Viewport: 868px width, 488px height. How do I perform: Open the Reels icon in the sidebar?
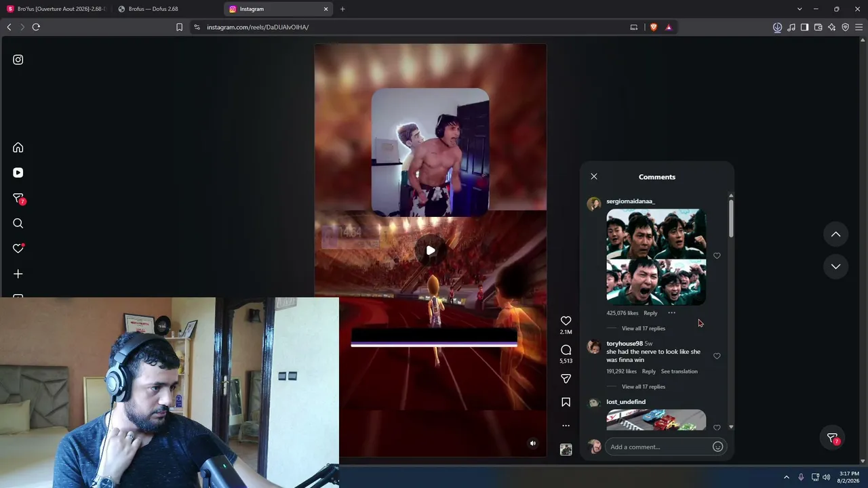pos(18,173)
